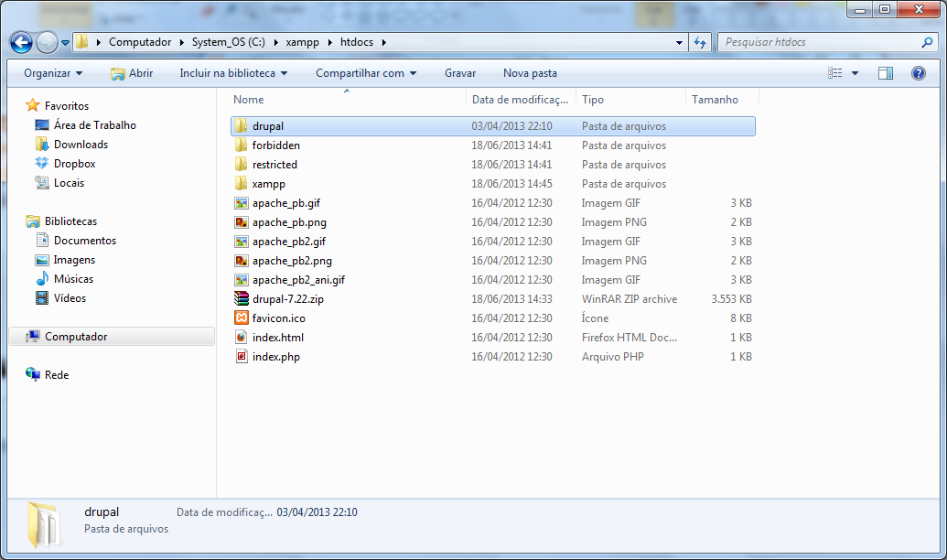Select the xampp folder icon in file list
The width and height of the screenshot is (947, 560).
[x=241, y=184]
